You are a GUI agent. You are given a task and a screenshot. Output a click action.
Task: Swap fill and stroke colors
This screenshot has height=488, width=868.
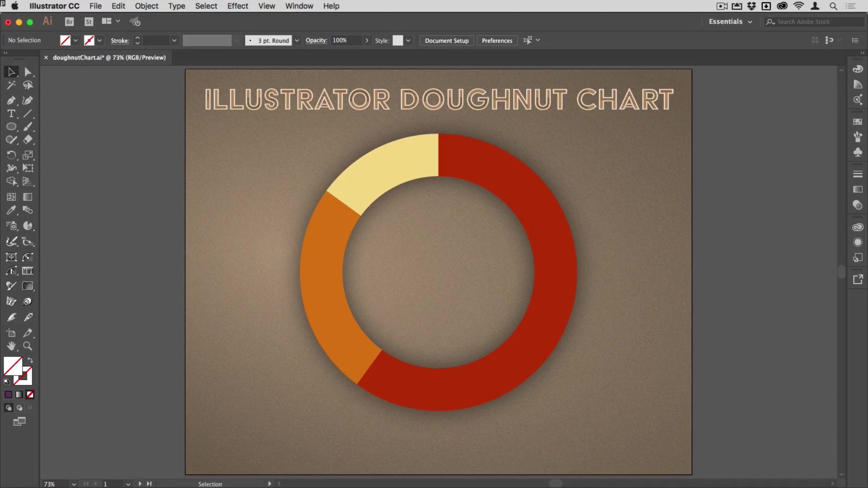point(30,360)
